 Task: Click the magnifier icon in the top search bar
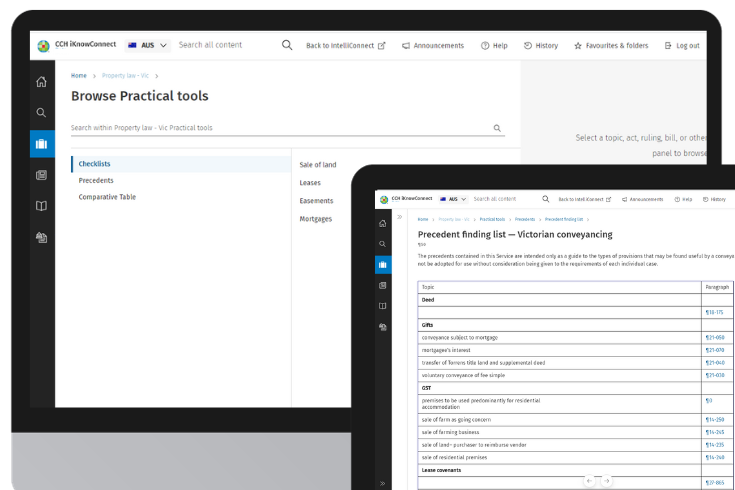click(x=287, y=45)
